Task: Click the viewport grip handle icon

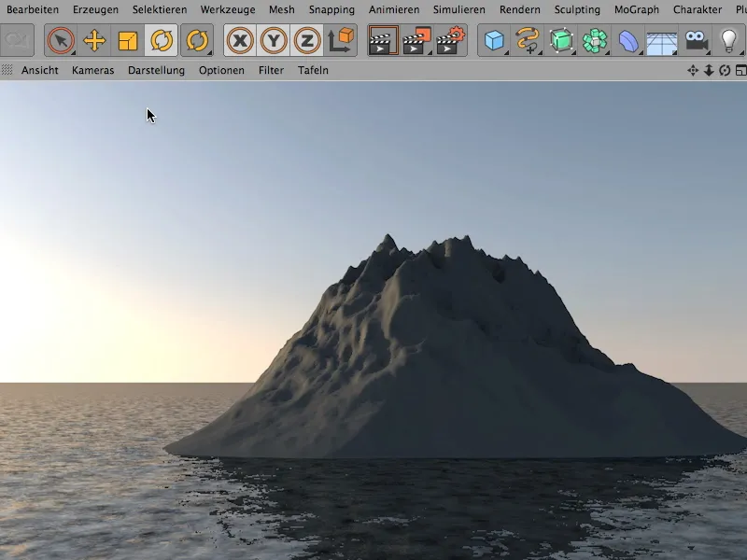Action: [7, 70]
